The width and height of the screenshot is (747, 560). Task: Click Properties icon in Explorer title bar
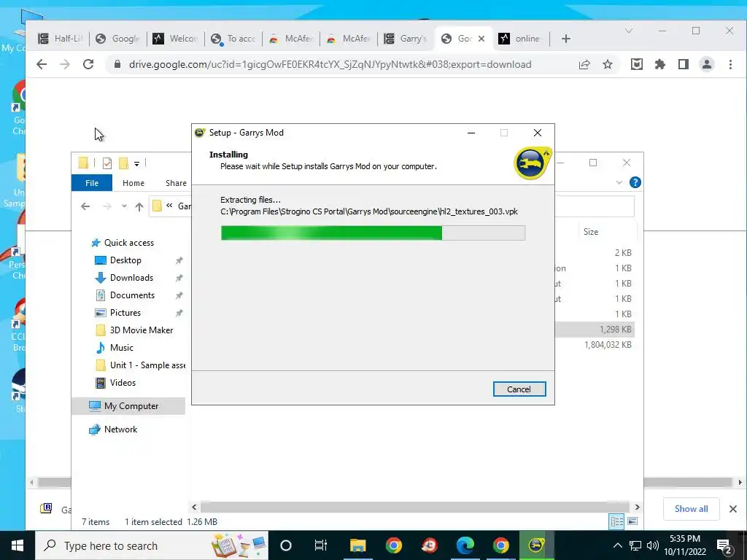(107, 163)
